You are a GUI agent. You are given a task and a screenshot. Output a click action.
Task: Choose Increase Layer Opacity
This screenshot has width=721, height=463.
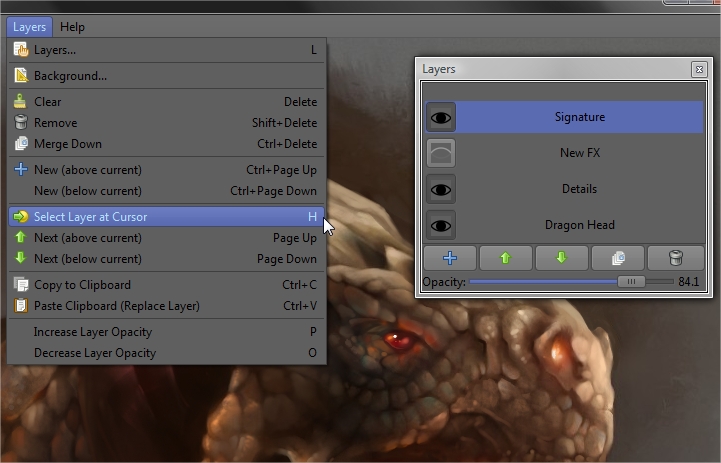pos(93,332)
